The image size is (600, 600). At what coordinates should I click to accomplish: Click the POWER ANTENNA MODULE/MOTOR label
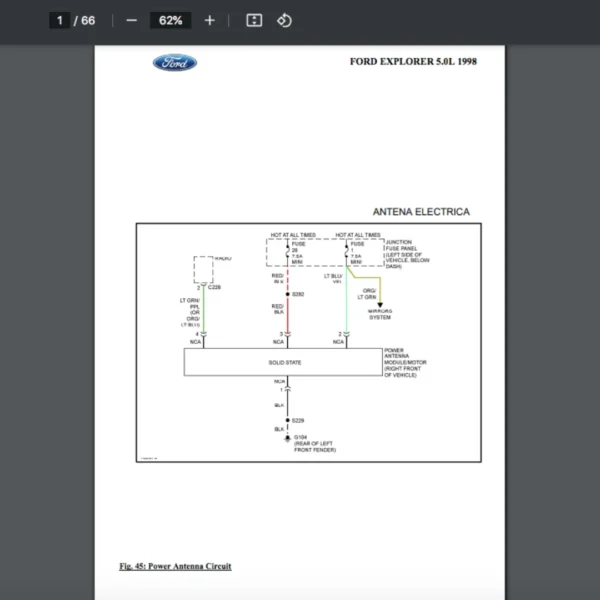(x=407, y=362)
